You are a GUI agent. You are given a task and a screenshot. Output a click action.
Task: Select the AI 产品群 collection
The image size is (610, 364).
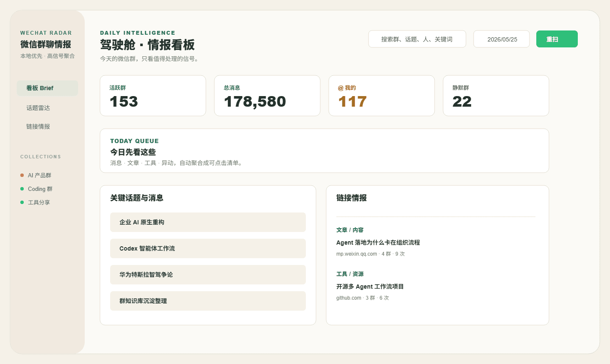pos(39,175)
